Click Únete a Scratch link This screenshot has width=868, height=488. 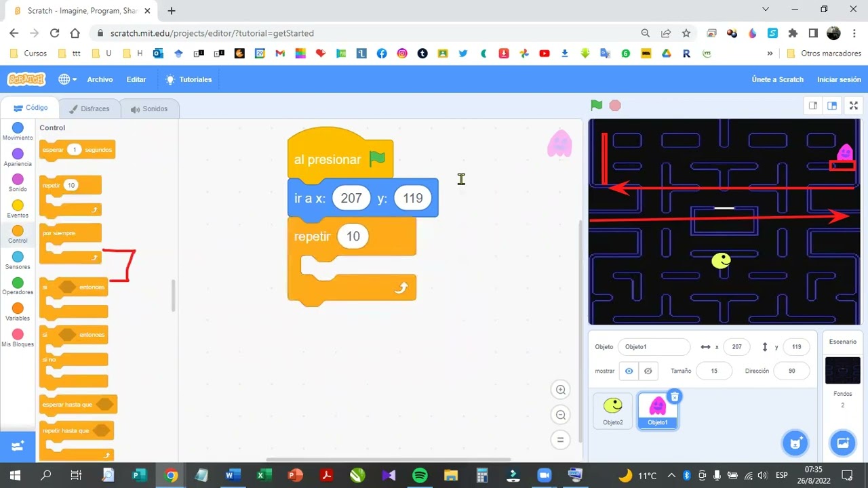pos(777,79)
